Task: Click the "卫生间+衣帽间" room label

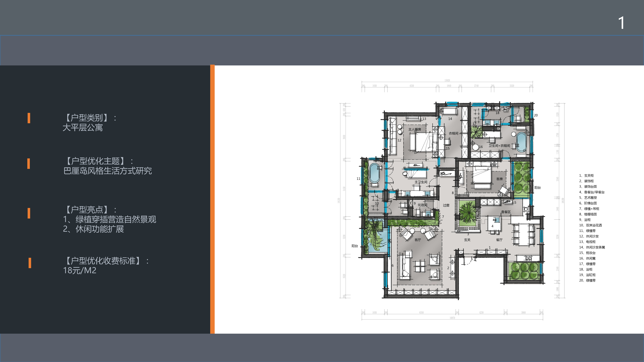Action: click(499, 146)
